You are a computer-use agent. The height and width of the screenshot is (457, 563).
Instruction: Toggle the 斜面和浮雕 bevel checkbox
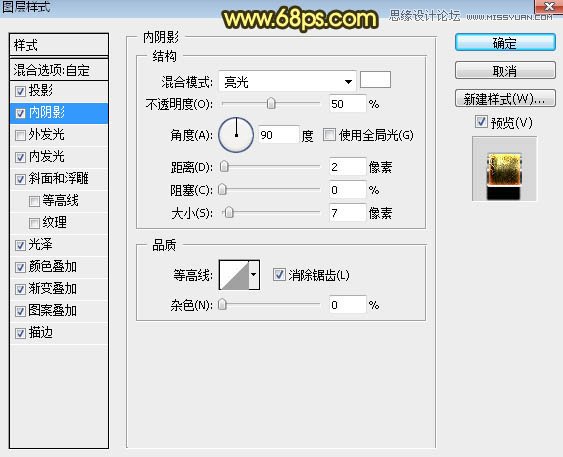[x=20, y=179]
